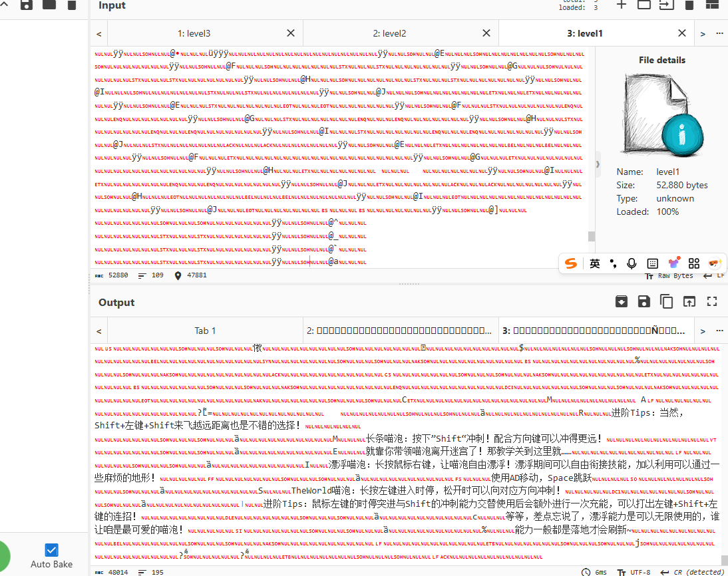Open the Sogou toolbox grid icon

693,263
